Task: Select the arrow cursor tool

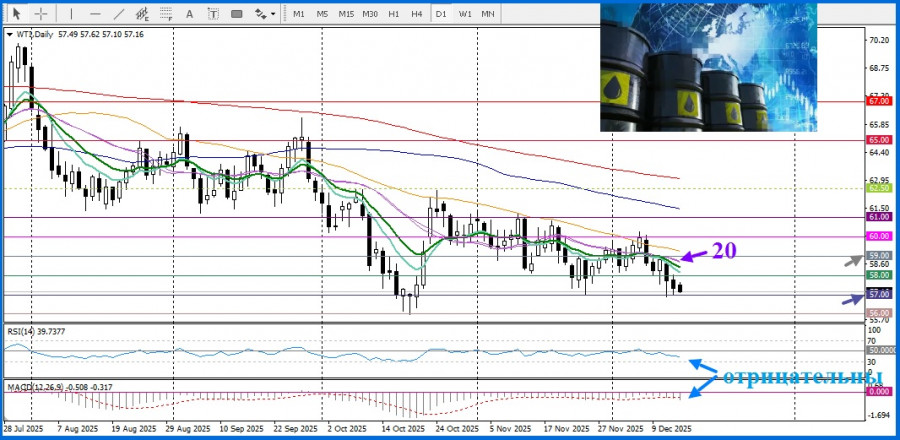Action: click(x=16, y=13)
